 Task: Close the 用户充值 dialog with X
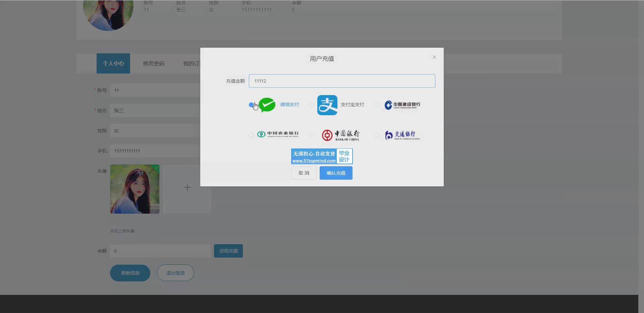click(x=434, y=57)
